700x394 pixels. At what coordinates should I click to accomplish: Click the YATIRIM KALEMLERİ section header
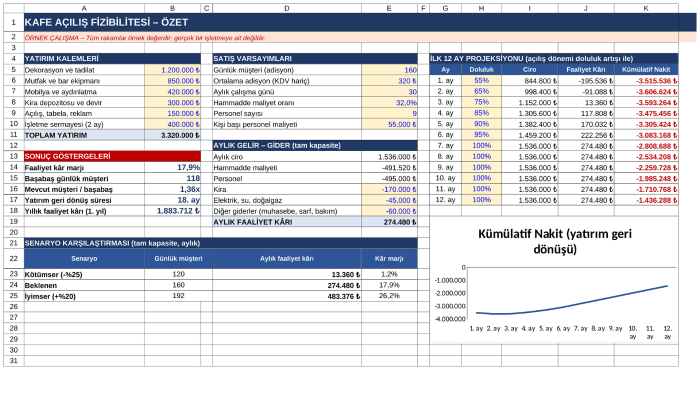[x=112, y=58]
